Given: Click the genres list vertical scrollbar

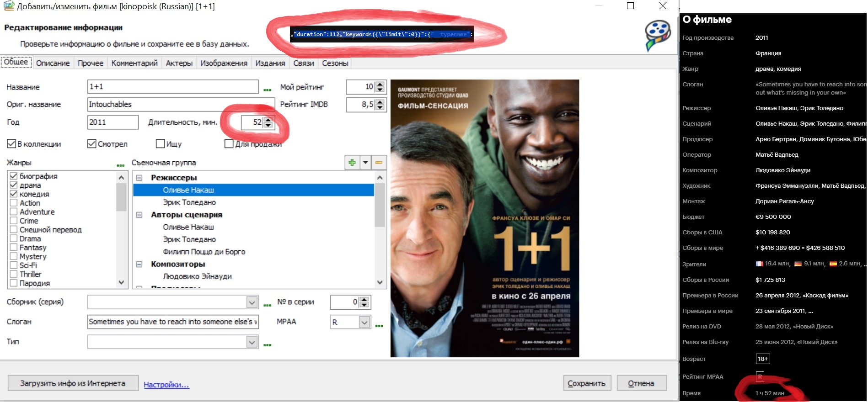Looking at the screenshot, I should click(x=121, y=230).
